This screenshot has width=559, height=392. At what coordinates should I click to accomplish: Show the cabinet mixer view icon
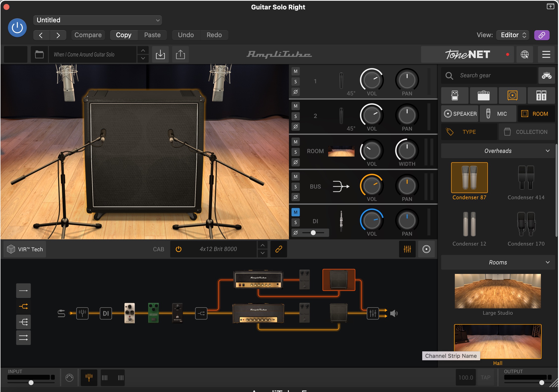[407, 249]
